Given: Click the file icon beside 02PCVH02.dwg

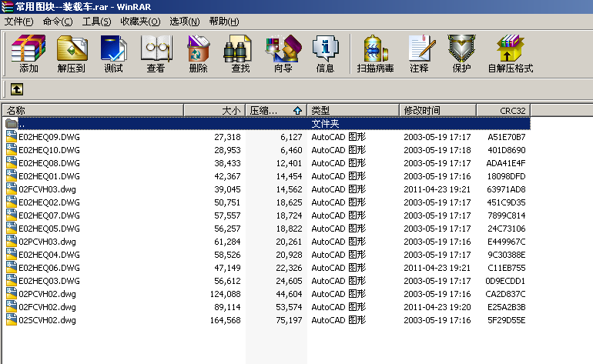Looking at the screenshot, I should tap(12, 294).
